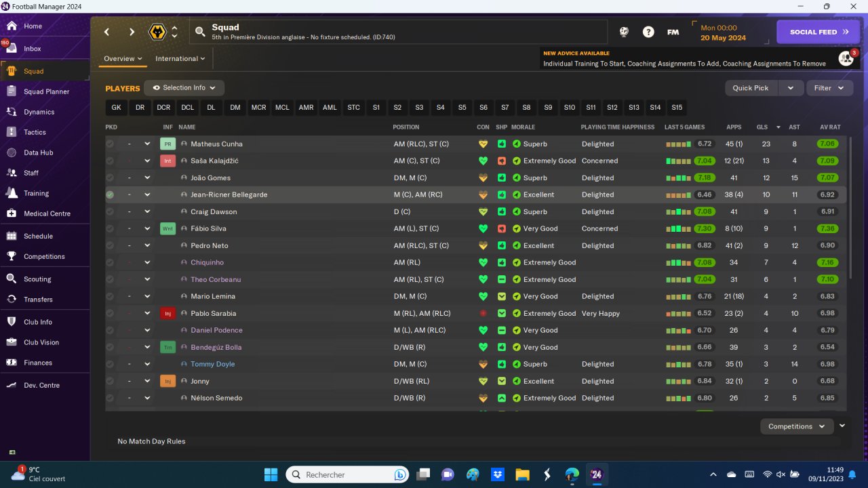
Task: Click the Social Feed button
Action: click(818, 32)
